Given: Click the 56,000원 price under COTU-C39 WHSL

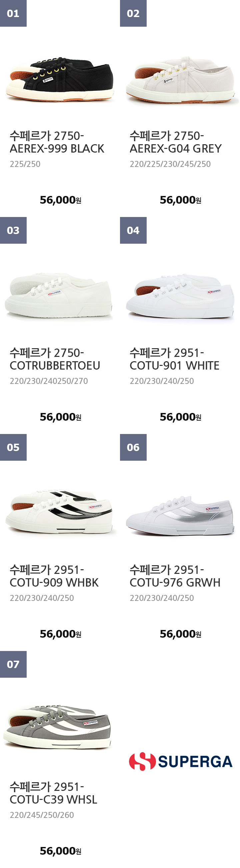Looking at the screenshot, I should [60, 851].
